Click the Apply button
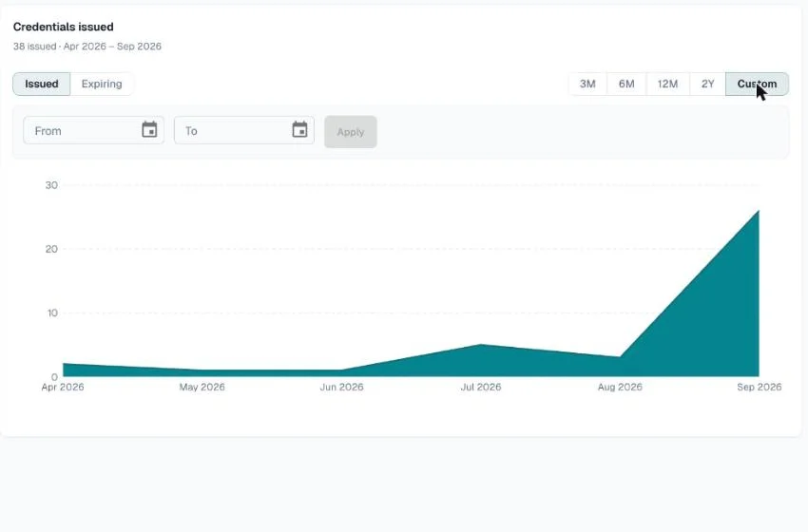Screen dimensions: 808x532 pyautogui.click(x=351, y=132)
